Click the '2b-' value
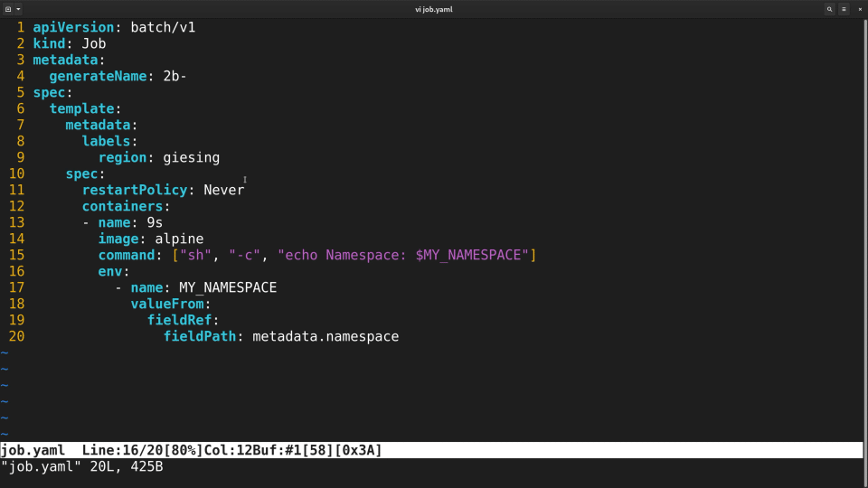 (x=175, y=76)
